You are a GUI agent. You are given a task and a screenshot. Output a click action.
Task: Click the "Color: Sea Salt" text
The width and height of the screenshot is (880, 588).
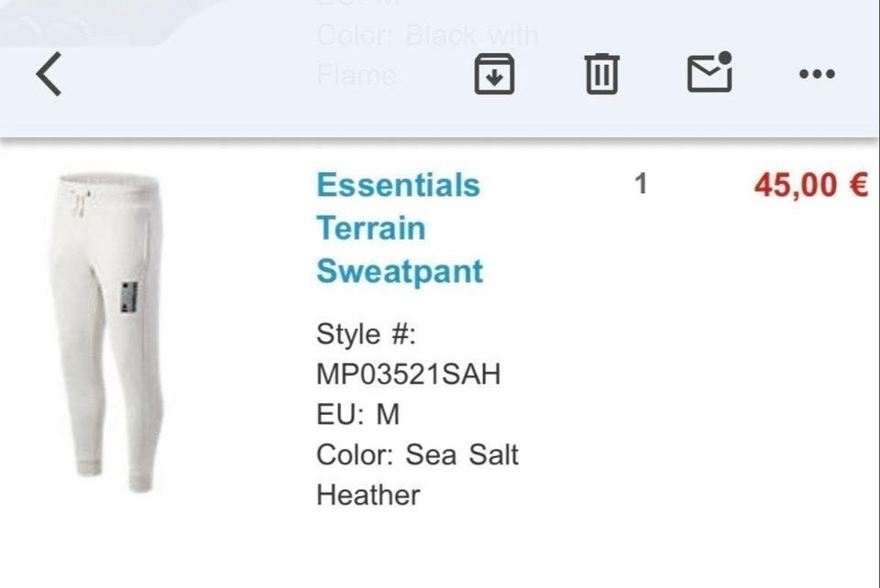(x=418, y=455)
